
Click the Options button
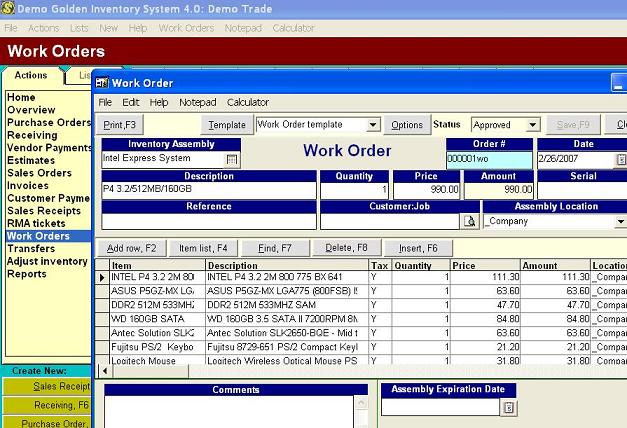tap(407, 125)
